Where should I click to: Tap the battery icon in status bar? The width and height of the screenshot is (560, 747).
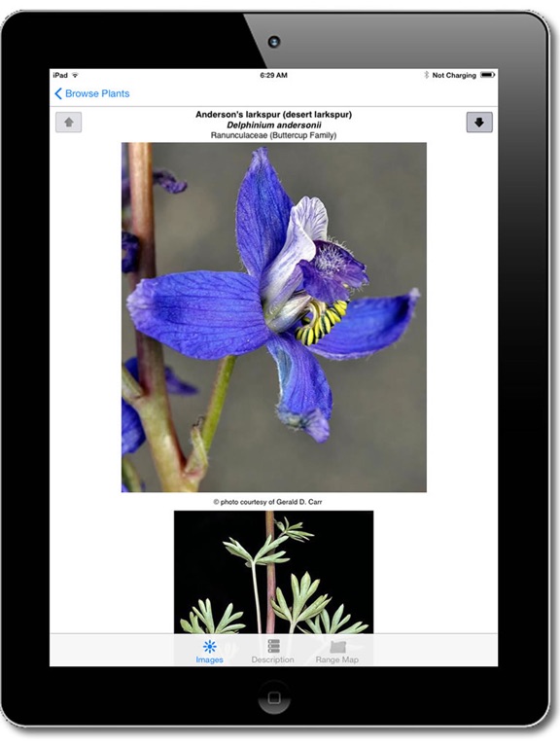point(488,75)
